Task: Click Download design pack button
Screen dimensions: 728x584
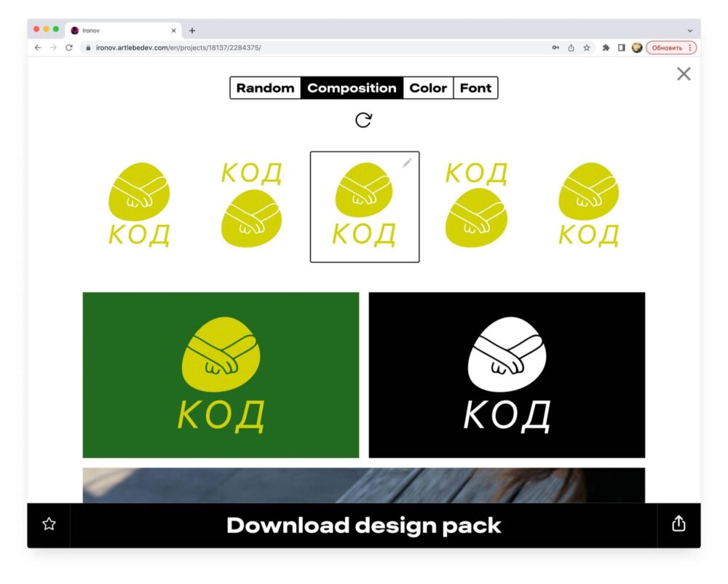Action: (363, 525)
